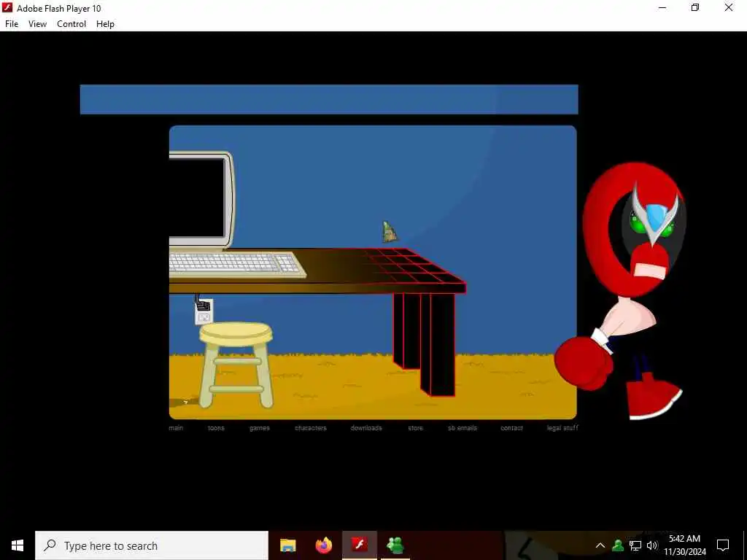Show hidden system tray icons
747x560 pixels.
click(x=600, y=545)
